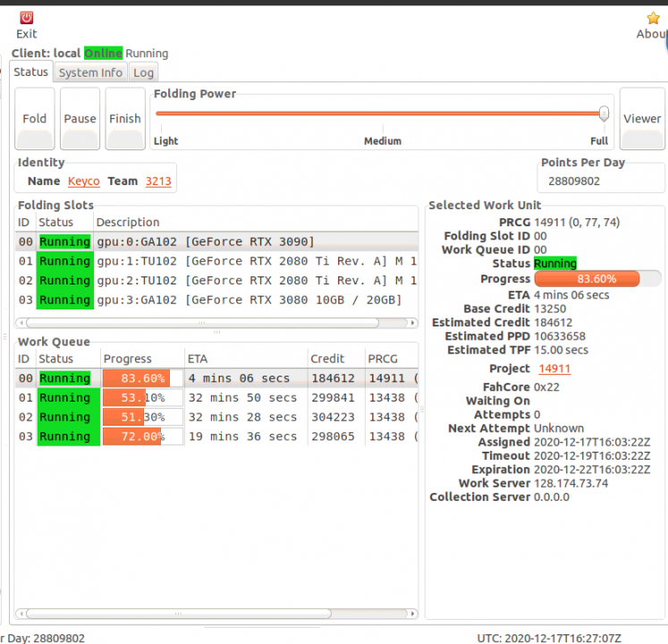Screen dimensions: 668x644
Task: Click the Work Queue Progress column header
Action: click(142, 359)
